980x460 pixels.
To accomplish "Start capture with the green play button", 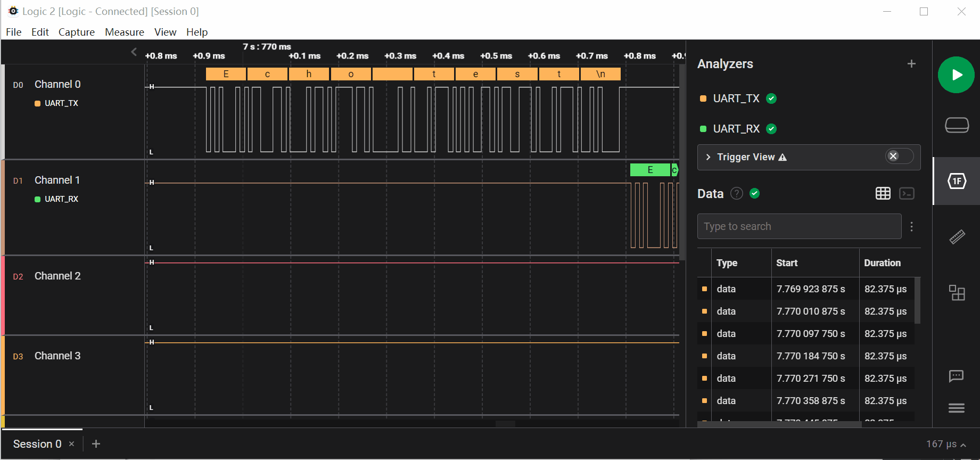I will click(956, 75).
